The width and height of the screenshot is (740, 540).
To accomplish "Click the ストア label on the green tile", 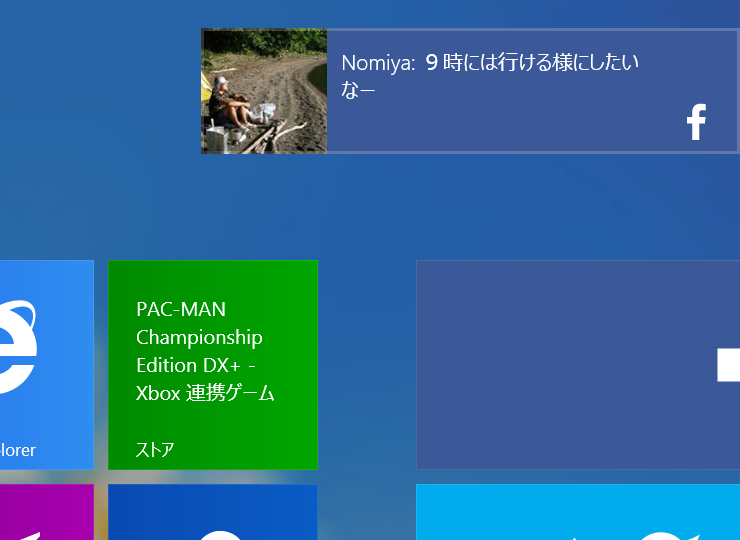I will point(155,449).
